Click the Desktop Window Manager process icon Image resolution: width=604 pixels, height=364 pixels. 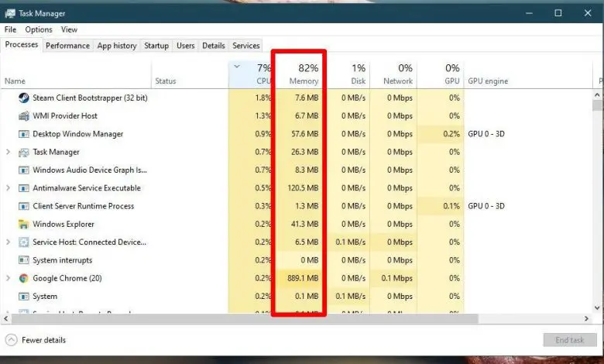tap(23, 134)
